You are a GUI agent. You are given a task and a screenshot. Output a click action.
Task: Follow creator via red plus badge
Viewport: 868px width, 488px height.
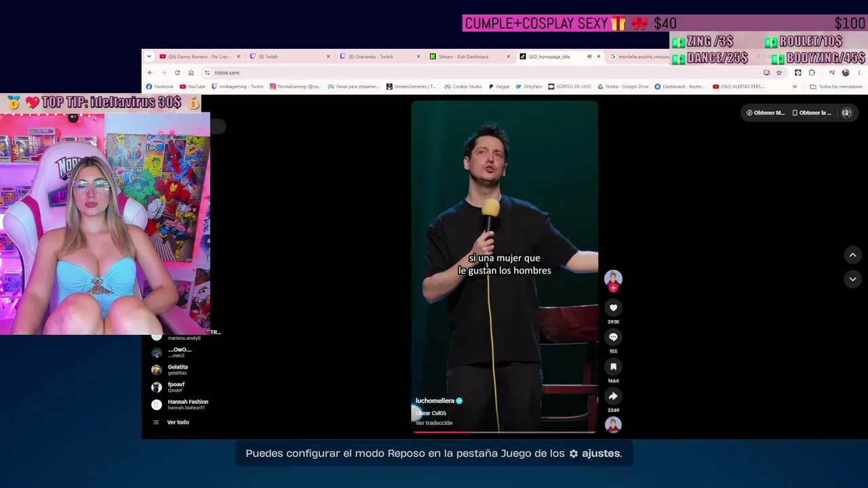click(613, 288)
